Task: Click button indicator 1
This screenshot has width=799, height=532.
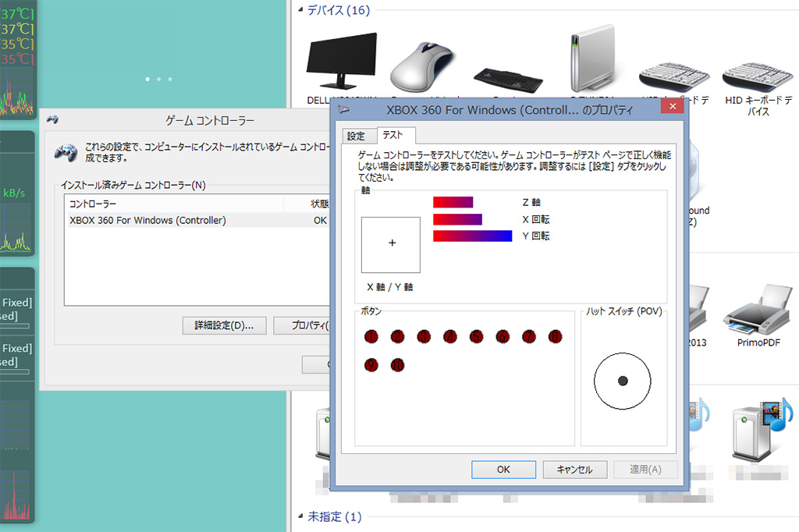Action: (371, 336)
